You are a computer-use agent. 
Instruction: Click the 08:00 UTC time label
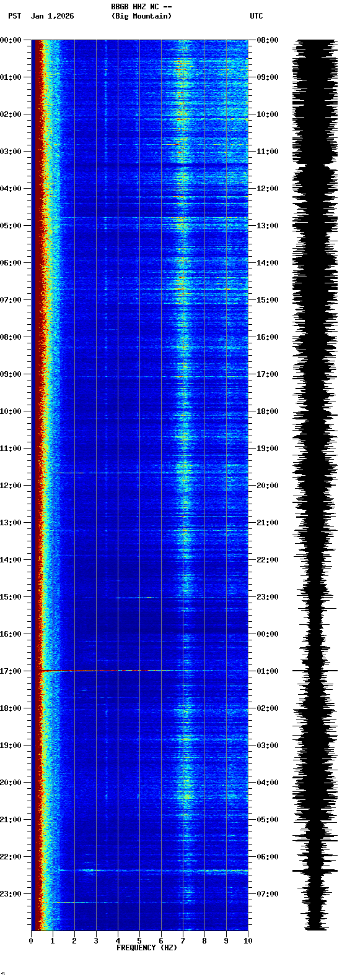(x=268, y=40)
